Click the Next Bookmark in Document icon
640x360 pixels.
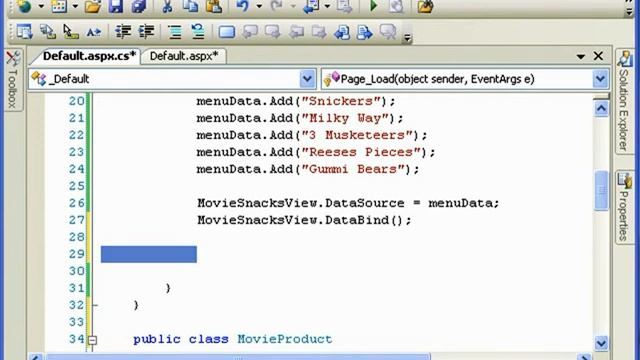tap(365, 31)
